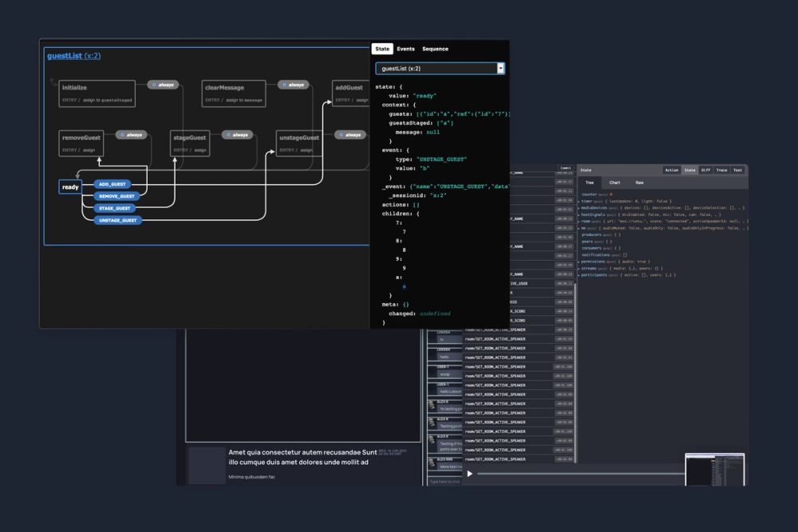Expand the permissions tree node
The width and height of the screenshot is (798, 532).
point(595,262)
